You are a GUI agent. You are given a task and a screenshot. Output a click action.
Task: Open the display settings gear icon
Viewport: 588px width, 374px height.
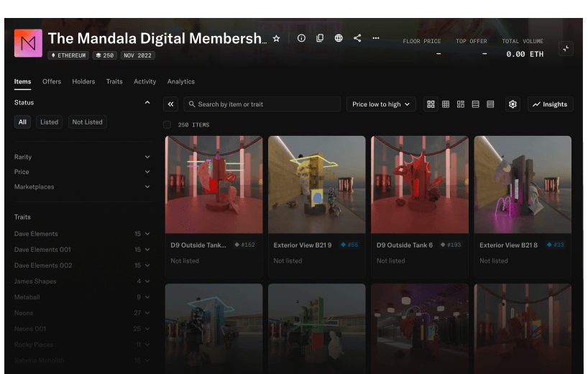pos(513,104)
